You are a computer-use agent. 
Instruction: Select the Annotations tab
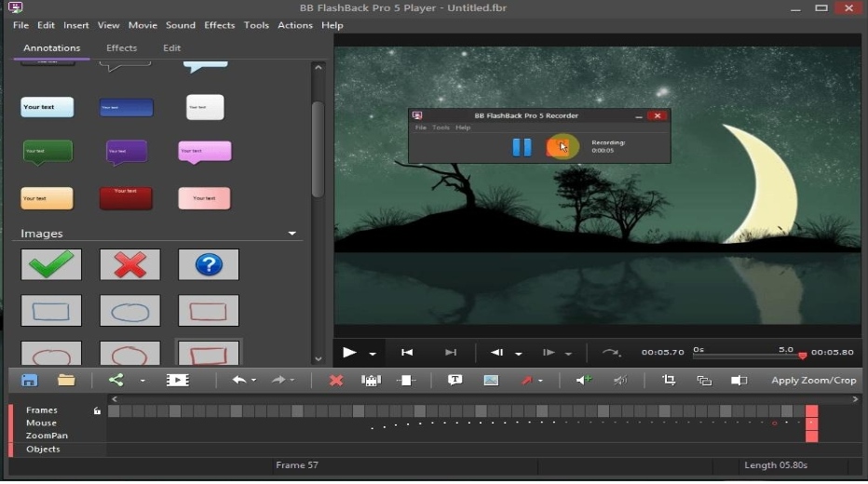point(51,48)
